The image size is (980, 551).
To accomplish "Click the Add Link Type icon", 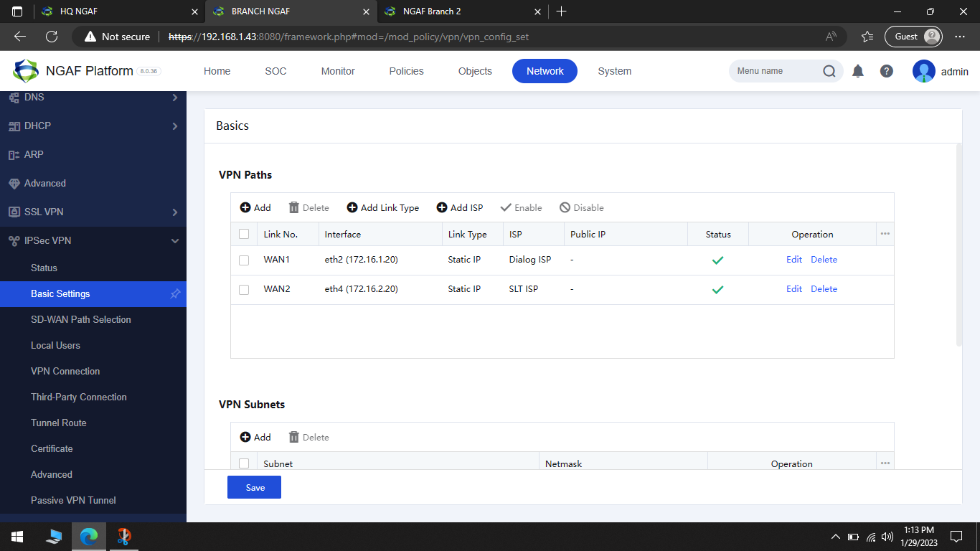I will [383, 207].
